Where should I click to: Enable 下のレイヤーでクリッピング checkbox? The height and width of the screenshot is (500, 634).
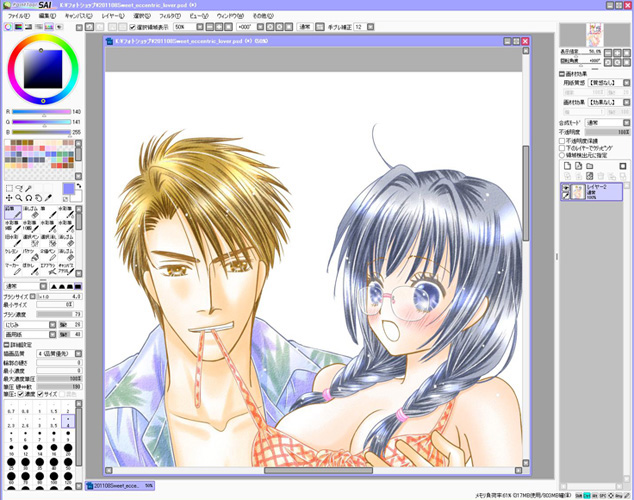(x=562, y=148)
